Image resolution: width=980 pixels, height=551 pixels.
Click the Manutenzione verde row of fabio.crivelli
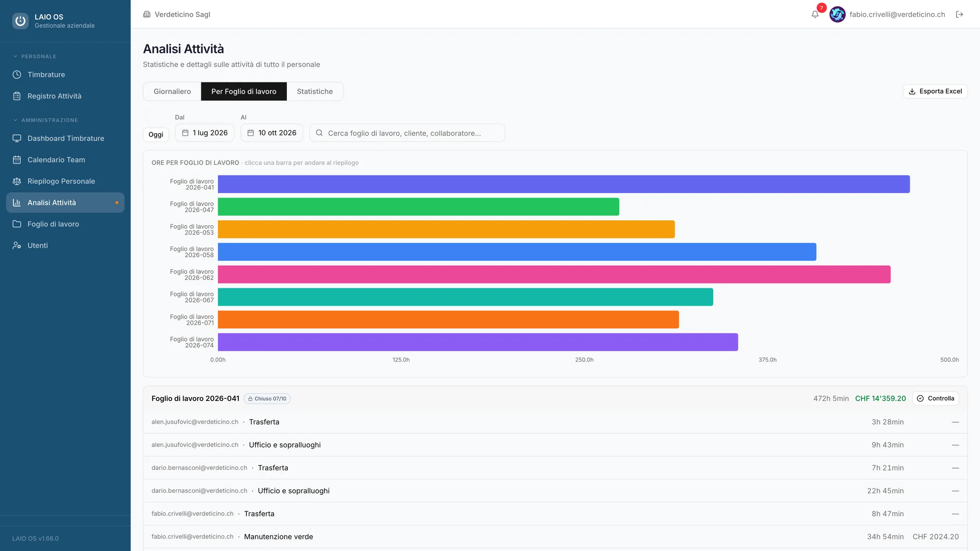tap(555, 537)
